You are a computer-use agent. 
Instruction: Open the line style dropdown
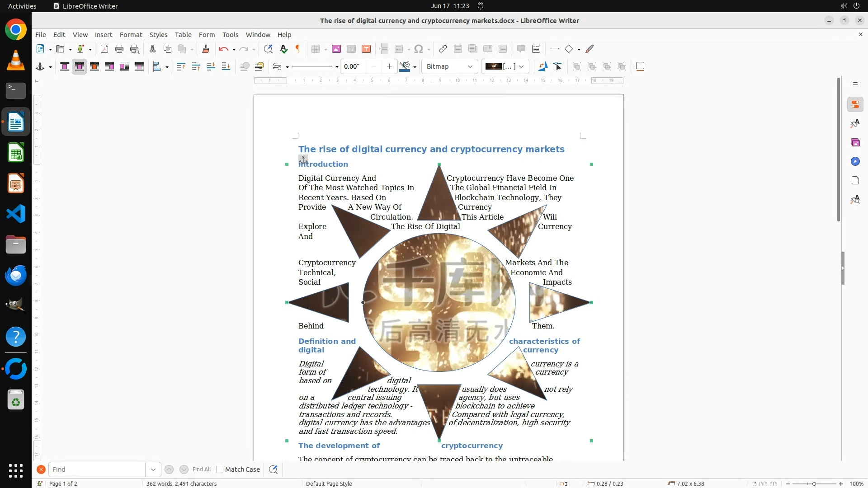point(337,67)
